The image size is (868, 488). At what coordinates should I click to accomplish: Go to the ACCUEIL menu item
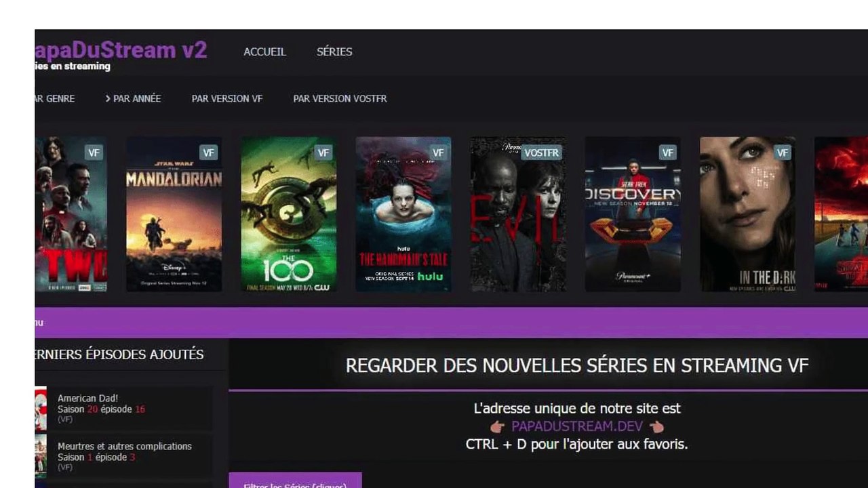pyautogui.click(x=264, y=52)
